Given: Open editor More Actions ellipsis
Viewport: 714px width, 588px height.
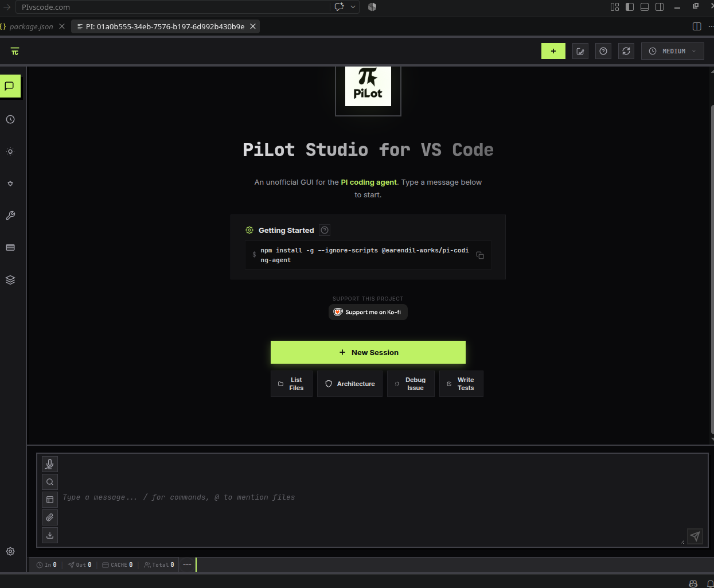Looking at the screenshot, I should [x=711, y=26].
